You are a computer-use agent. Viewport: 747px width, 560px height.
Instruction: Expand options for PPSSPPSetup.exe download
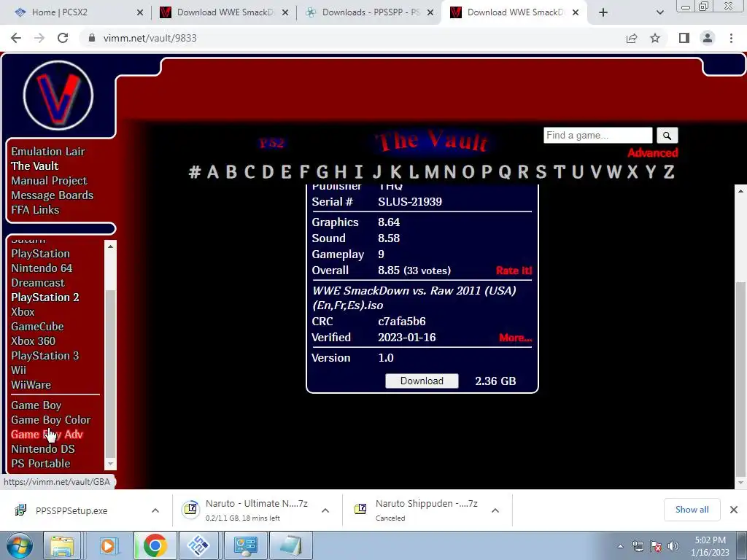[155, 510]
